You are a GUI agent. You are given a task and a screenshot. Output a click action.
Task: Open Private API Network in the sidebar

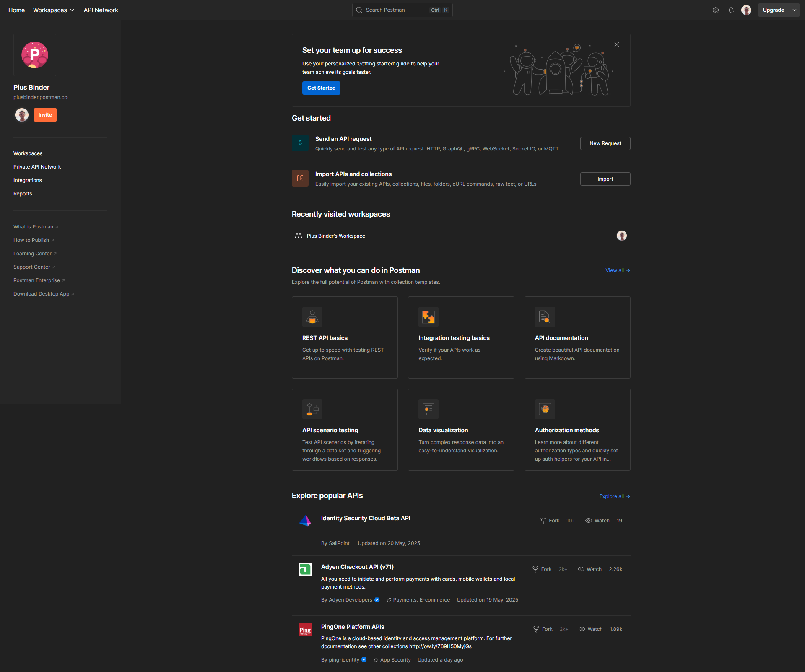37,167
